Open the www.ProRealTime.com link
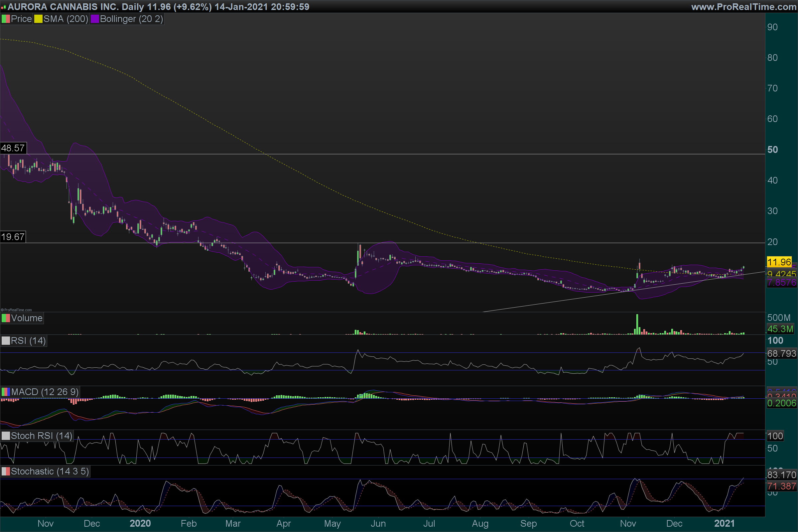Screen dimensions: 798x532 [x=744, y=7]
